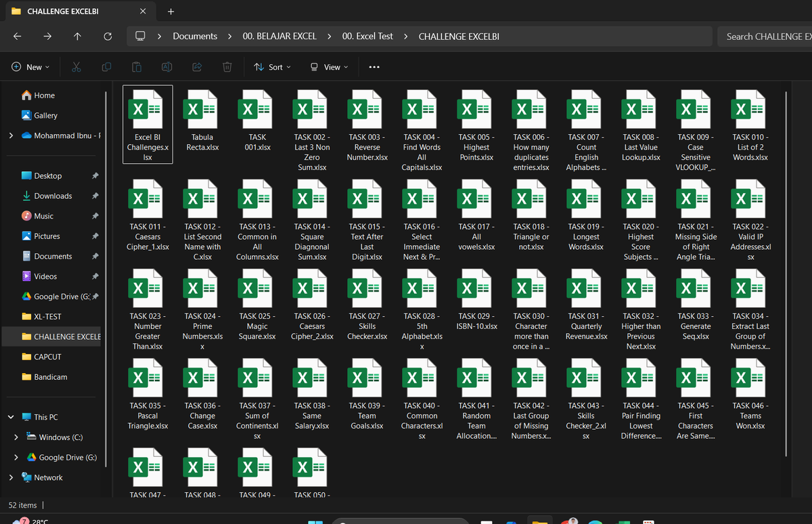Open Excel BI Challenges.xlsx file
The width and height of the screenshot is (812, 524).
(148, 125)
